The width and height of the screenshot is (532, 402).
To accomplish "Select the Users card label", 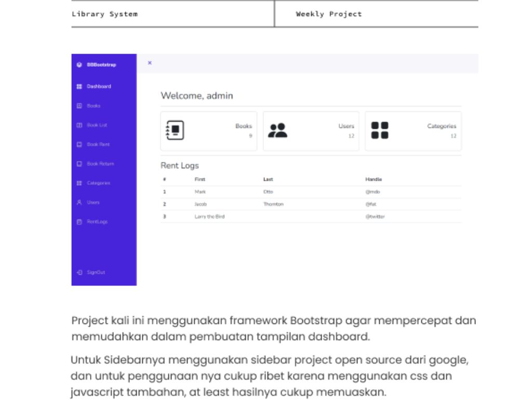I will tap(346, 126).
